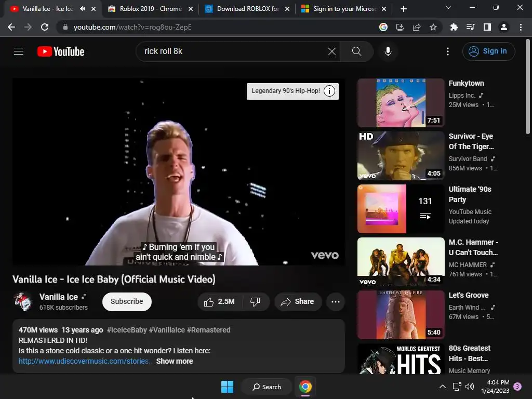
Task: Open volume control in system tray
Action: [x=470, y=387]
